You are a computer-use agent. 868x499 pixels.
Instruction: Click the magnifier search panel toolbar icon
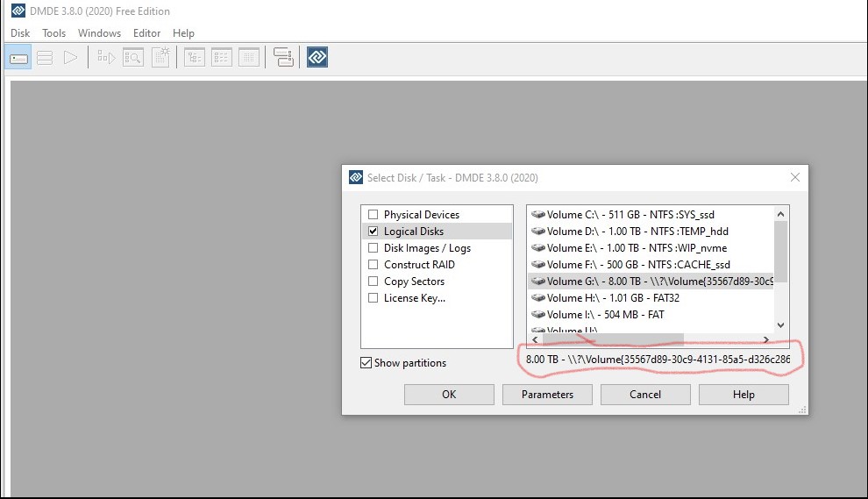[x=133, y=58]
